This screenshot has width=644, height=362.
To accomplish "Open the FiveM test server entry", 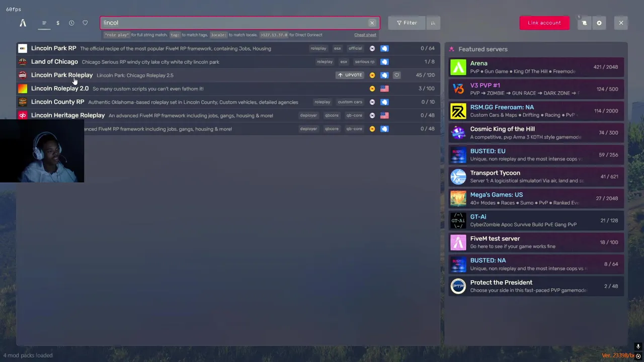I will (536, 242).
